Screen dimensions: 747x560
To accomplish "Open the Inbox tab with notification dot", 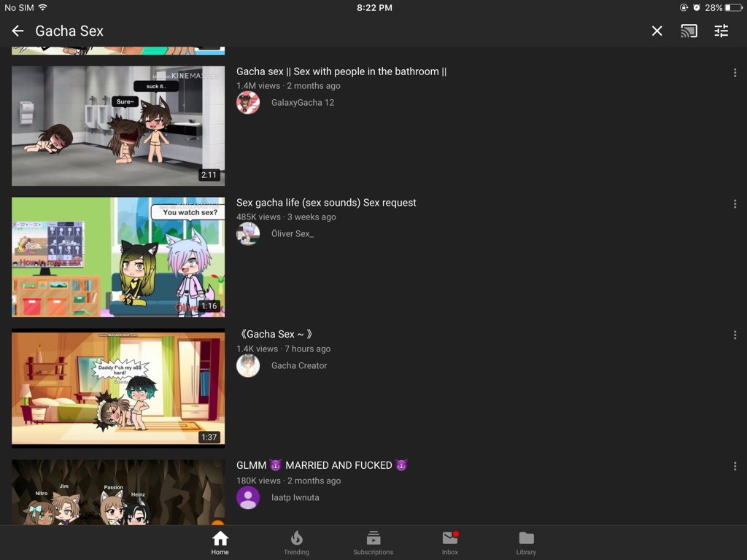I will click(x=449, y=542).
